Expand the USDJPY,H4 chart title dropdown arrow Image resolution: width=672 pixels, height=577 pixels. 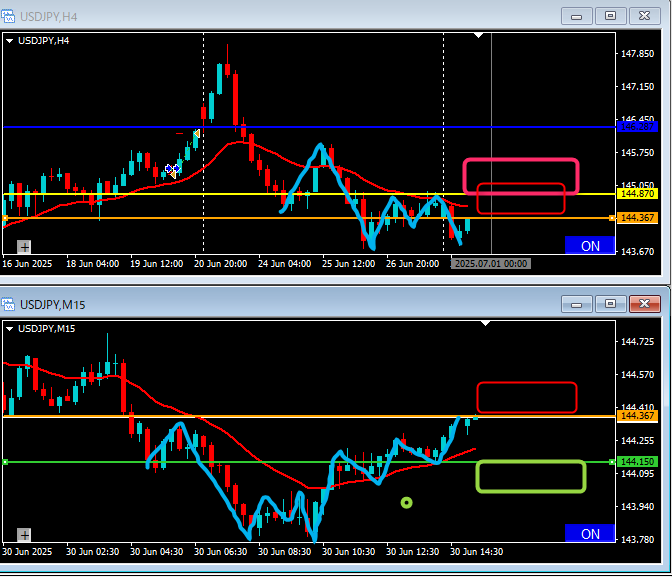(9, 41)
